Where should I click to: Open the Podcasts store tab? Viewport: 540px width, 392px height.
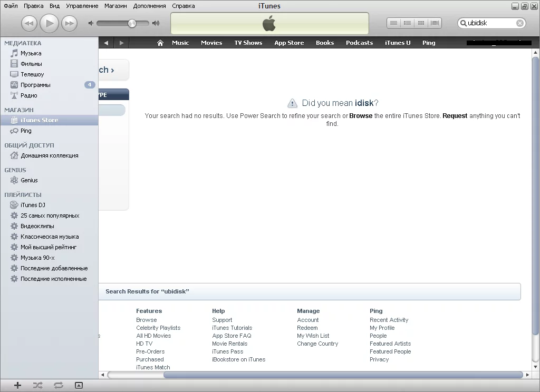(359, 43)
